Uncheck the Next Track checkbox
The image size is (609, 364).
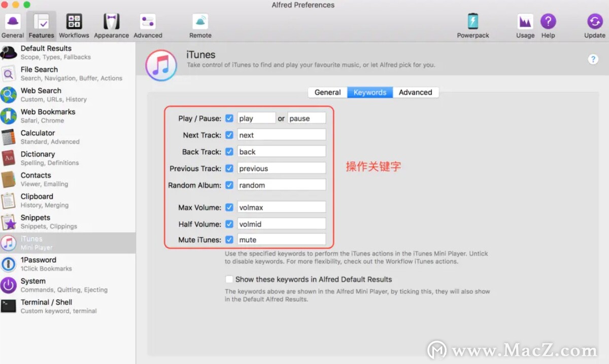click(x=229, y=135)
